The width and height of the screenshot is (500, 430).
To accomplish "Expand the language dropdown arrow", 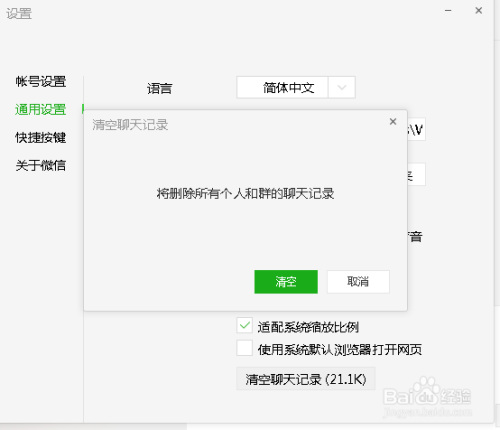I will pyautogui.click(x=342, y=87).
